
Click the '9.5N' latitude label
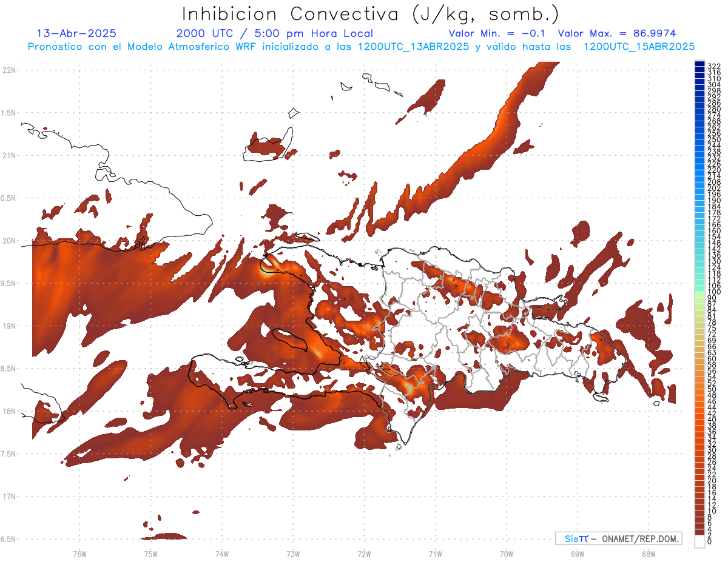coord(9,284)
